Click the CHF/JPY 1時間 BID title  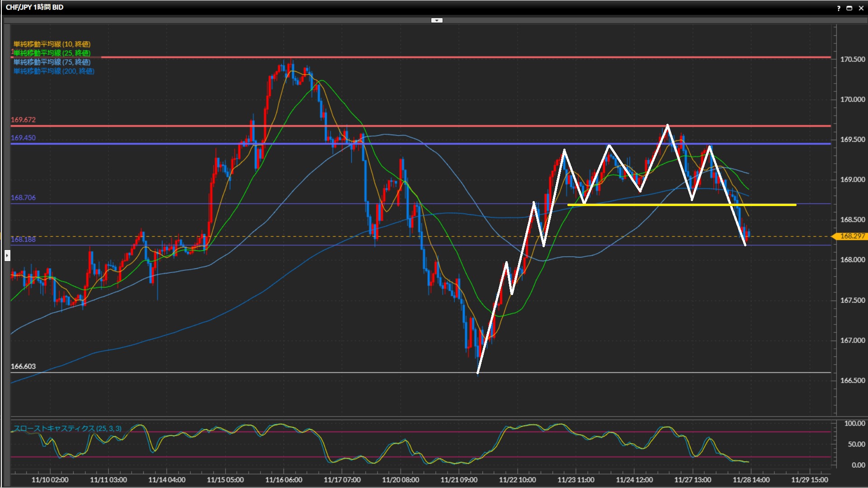click(x=34, y=7)
